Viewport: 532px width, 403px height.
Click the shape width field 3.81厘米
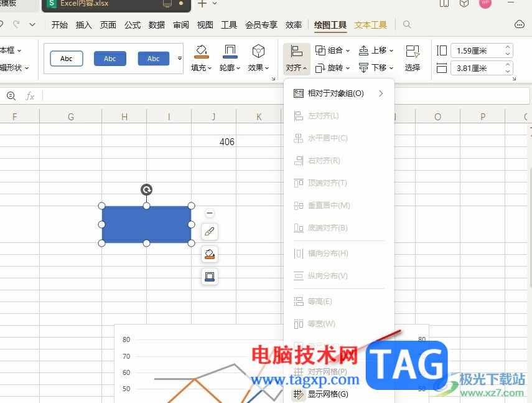tap(477, 69)
